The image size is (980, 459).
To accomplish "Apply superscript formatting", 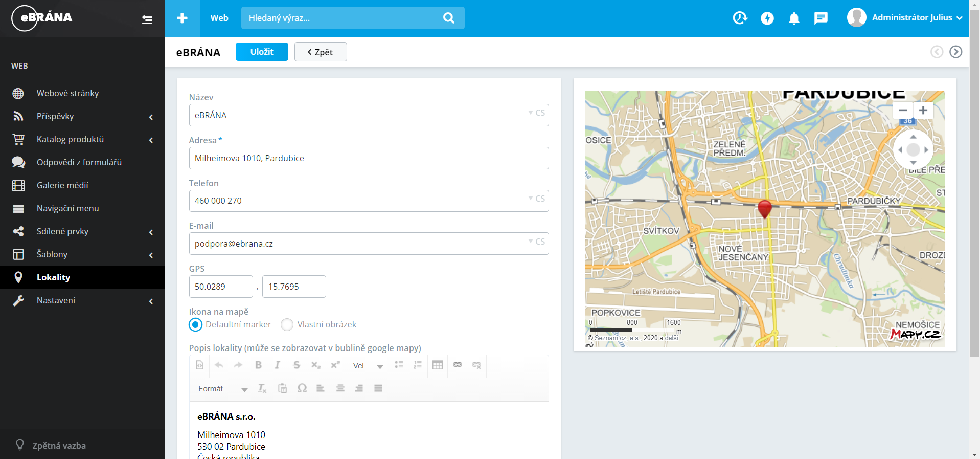I will (335, 365).
